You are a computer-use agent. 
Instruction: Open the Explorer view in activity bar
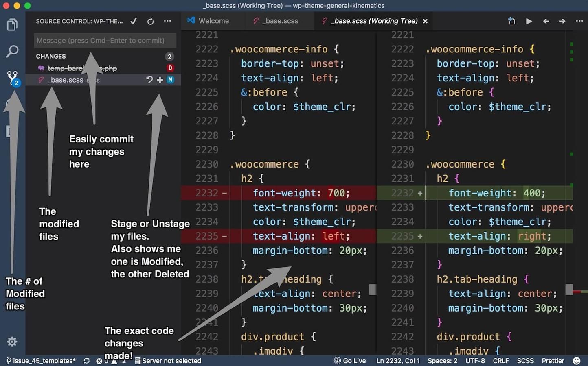(x=12, y=25)
